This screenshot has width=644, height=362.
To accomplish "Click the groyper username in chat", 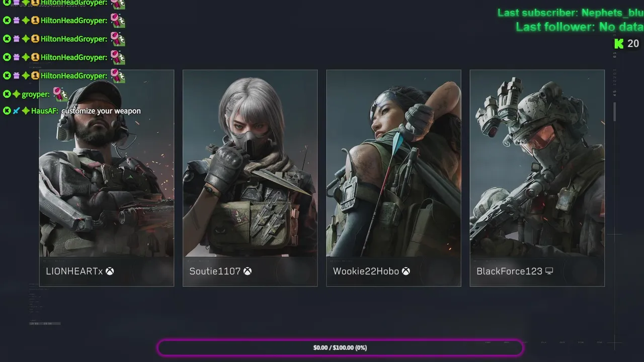I will point(36,94).
